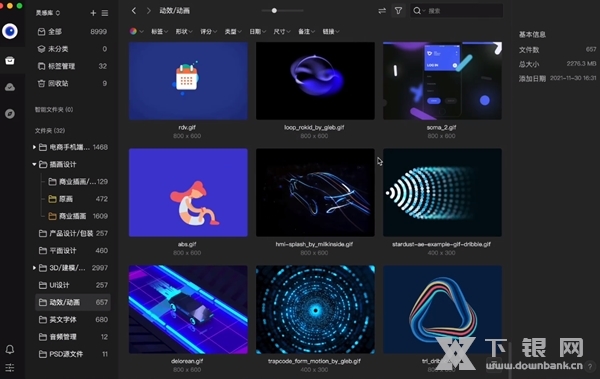
Task: Open 回收站 in the sidebar
Action: pos(72,83)
